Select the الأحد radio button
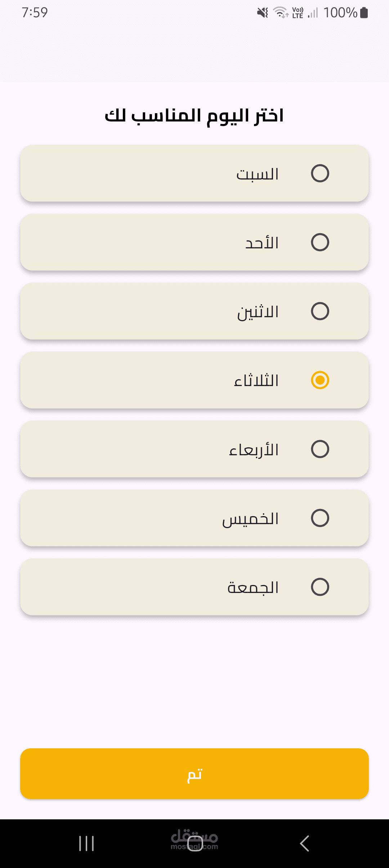 pos(320,242)
